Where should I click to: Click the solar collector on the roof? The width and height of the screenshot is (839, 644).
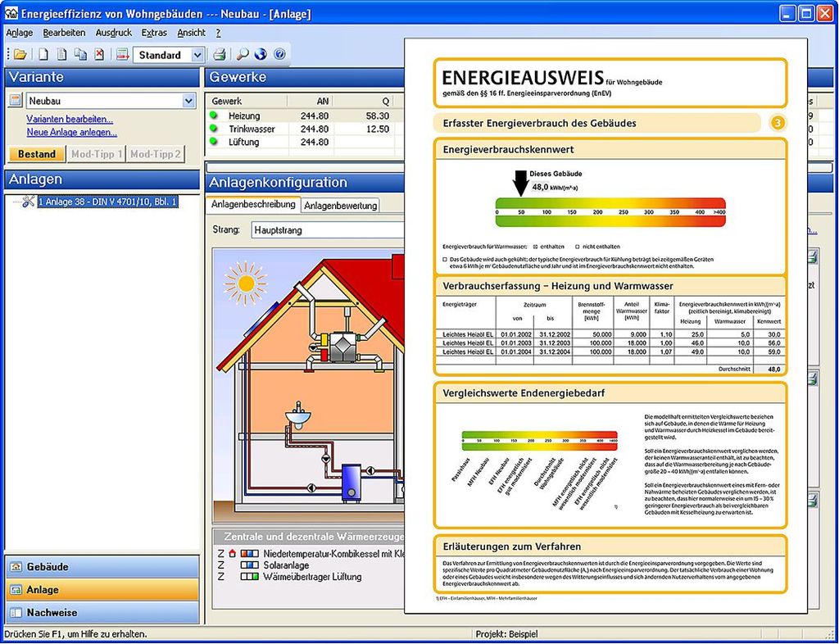coord(261,320)
